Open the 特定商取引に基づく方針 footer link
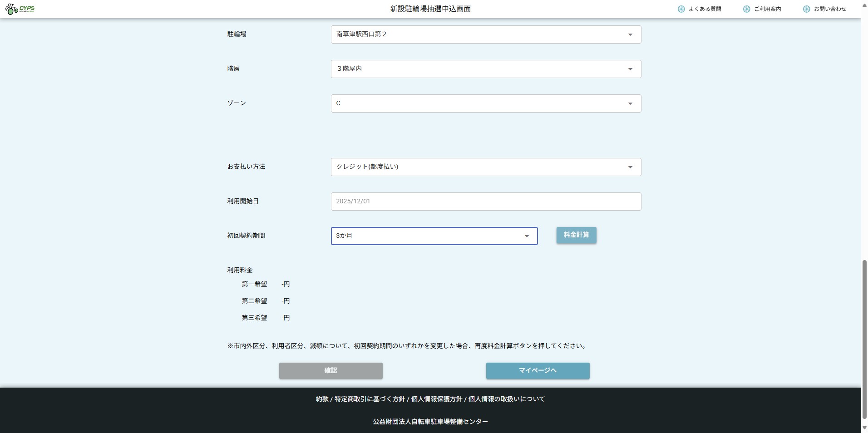868x433 pixels. 370,399
